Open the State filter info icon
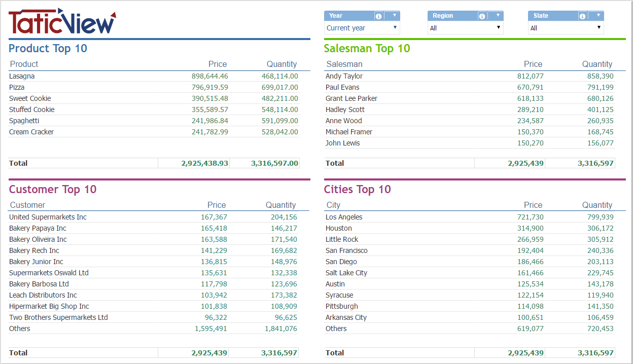Screen dimensions: 633x364 [582, 16]
